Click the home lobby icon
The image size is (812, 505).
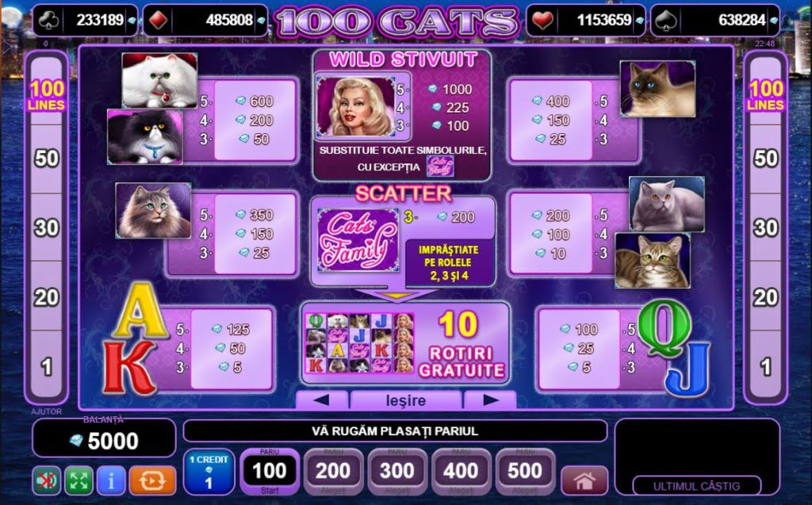pyautogui.click(x=584, y=480)
